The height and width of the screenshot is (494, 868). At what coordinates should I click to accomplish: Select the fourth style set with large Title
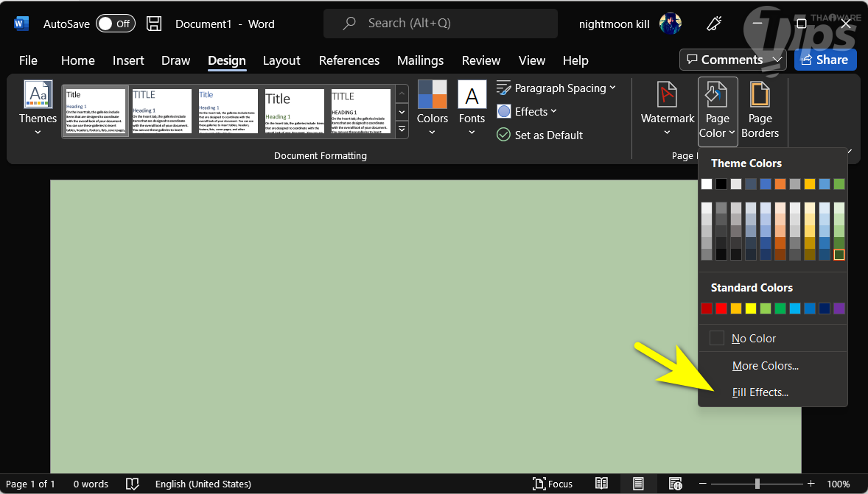pos(295,110)
